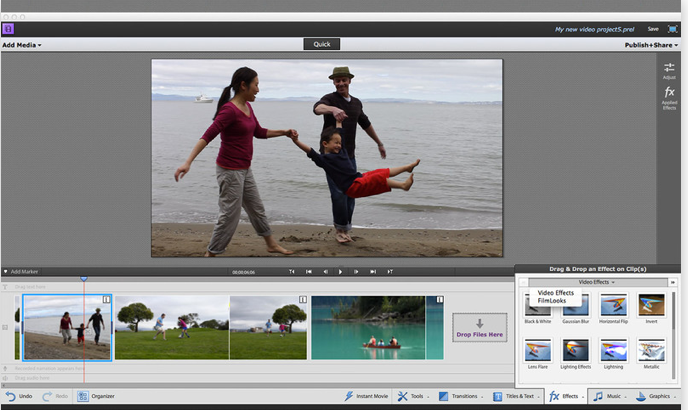The image size is (688, 410).
Task: Select the beach family clip in timeline
Action: tap(67, 327)
